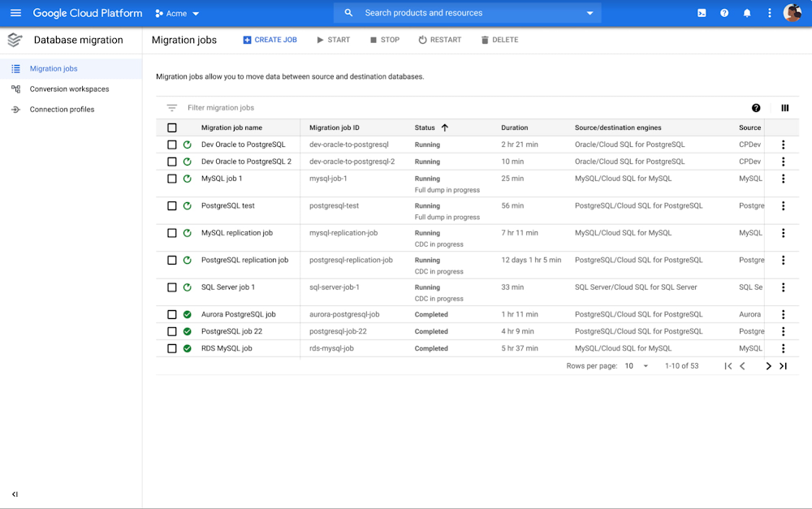Sort by the Status column arrow

(444, 127)
